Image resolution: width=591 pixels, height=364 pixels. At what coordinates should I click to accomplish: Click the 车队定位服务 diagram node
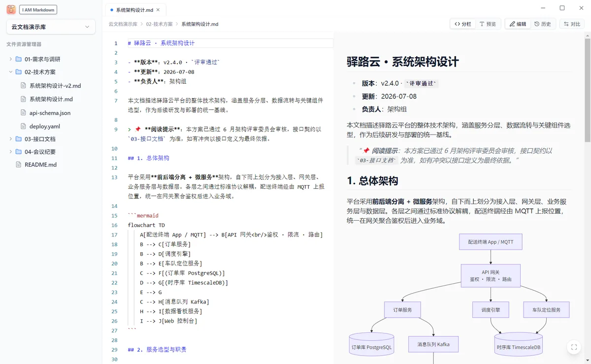pos(546,310)
